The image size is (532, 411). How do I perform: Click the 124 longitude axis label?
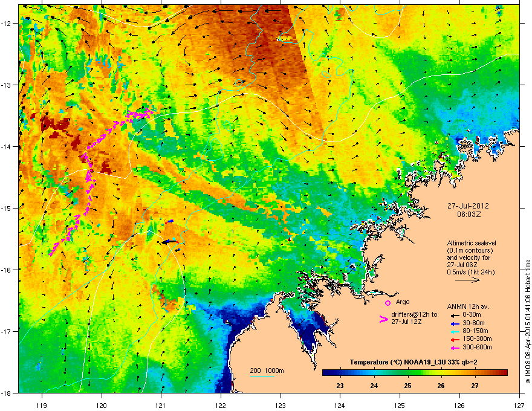click(340, 405)
